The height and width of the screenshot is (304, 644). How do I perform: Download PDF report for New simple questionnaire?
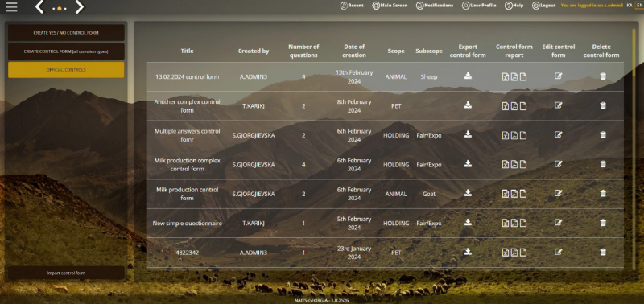tap(514, 224)
